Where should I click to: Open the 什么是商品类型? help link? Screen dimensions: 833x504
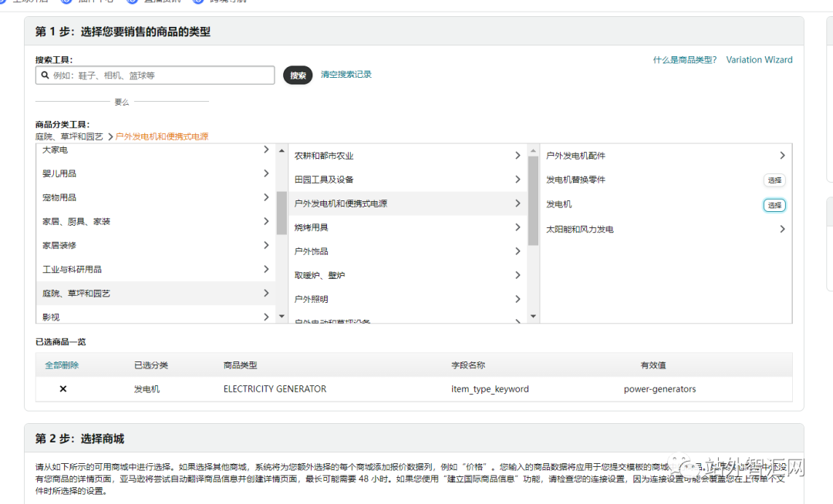point(685,60)
